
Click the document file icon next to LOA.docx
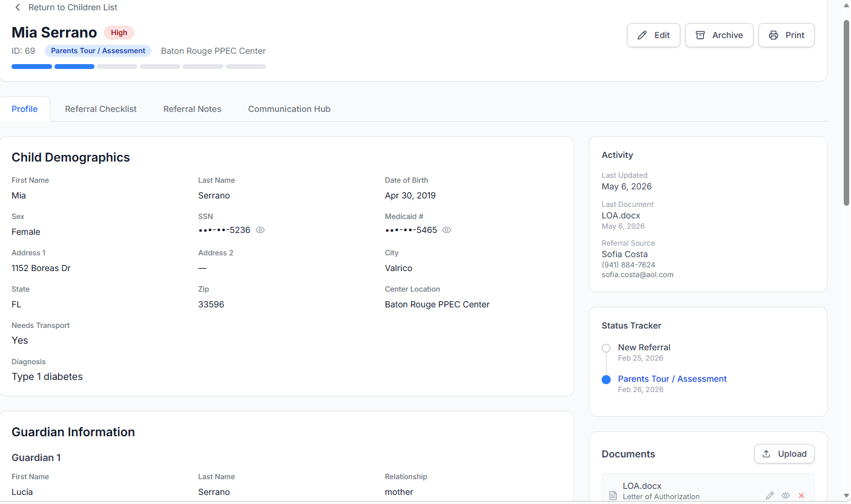[x=613, y=496]
